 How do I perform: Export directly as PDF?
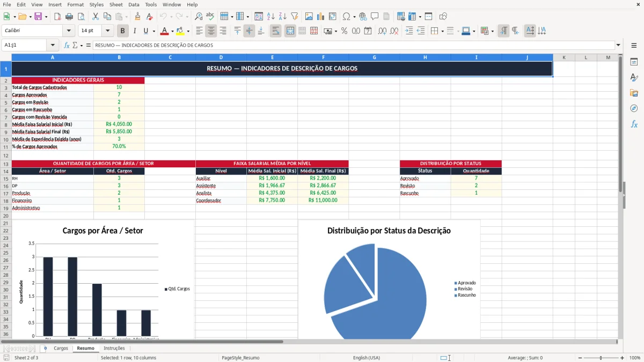click(57, 17)
